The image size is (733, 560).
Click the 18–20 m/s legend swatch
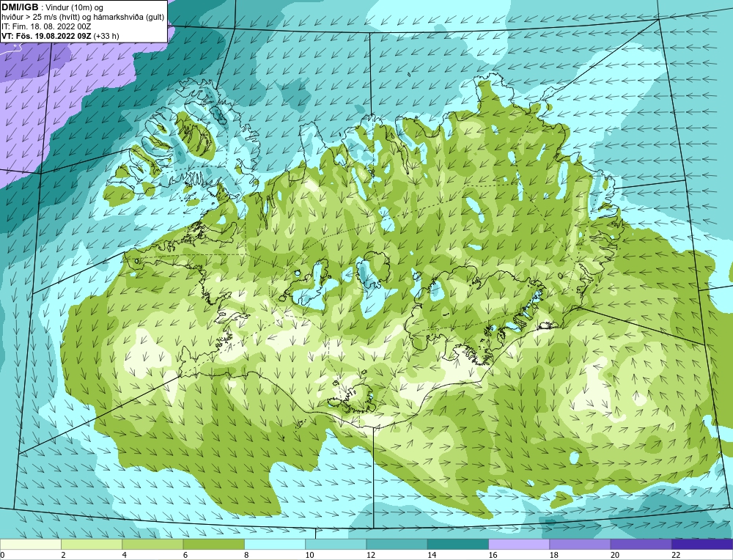(x=580, y=545)
